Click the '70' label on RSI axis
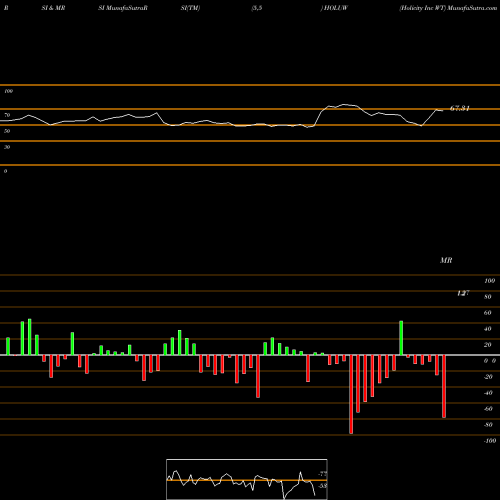This screenshot has width=500, height=500. pyautogui.click(x=7, y=115)
